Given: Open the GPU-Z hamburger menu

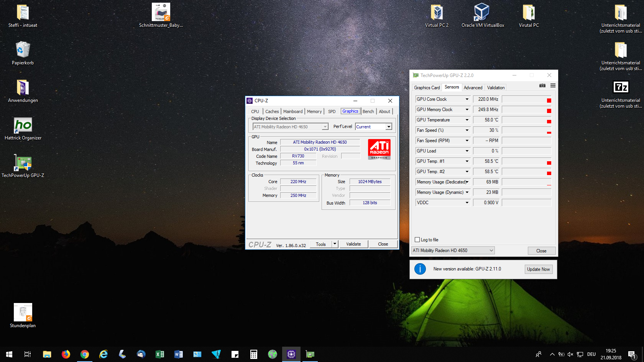Looking at the screenshot, I should pyautogui.click(x=553, y=85).
